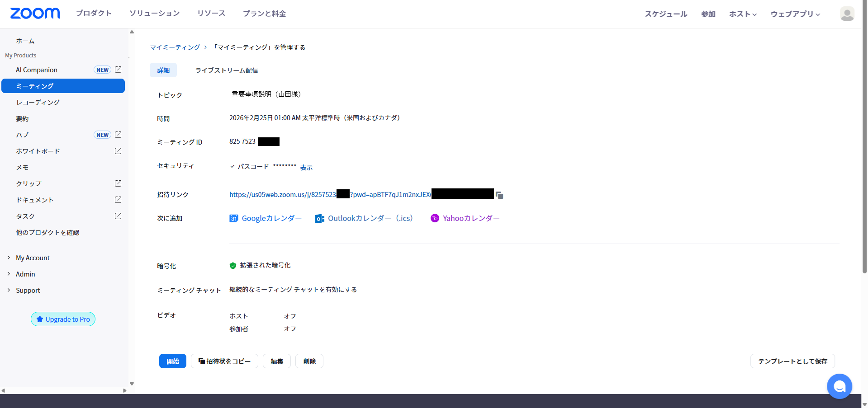Screen dimensions: 868x408
Task: Open タスク via its external link icon
Action: (x=118, y=216)
